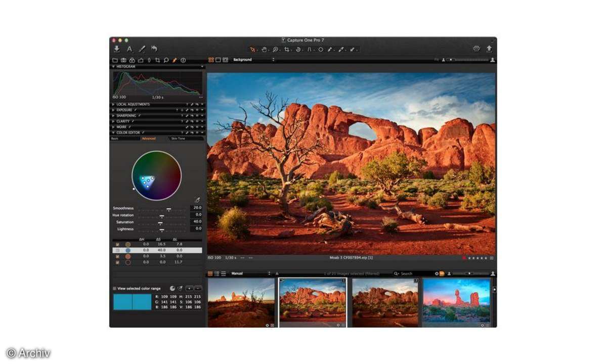
Task: Click the browser Search field
Action: [x=413, y=274]
